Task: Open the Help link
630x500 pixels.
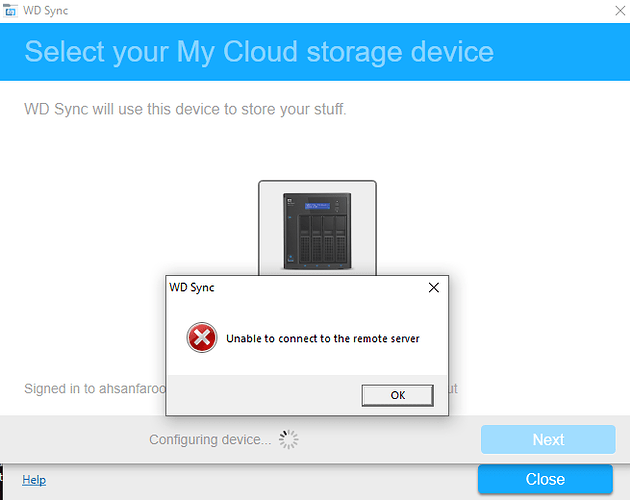Action: coord(34,480)
